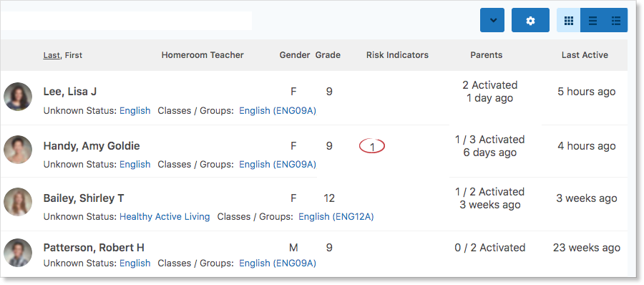
Task: Open Amy Goldie Handy's avatar
Action: click(18, 150)
